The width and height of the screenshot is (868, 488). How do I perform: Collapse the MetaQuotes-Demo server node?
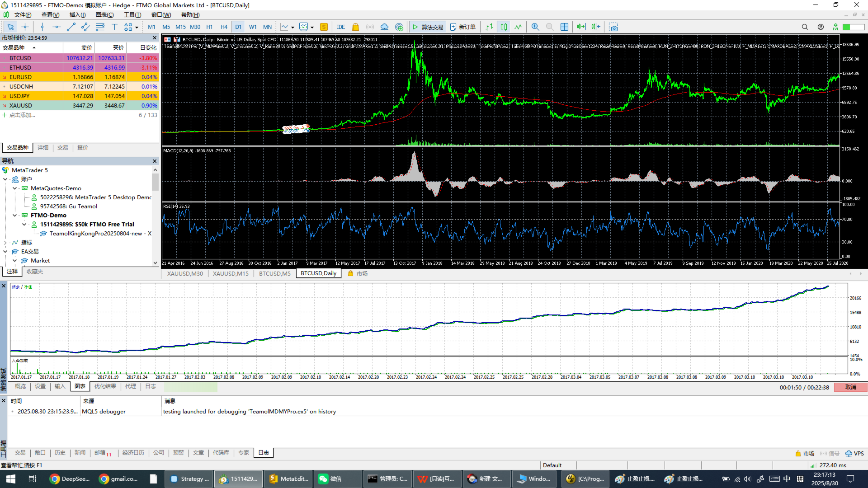click(x=15, y=188)
